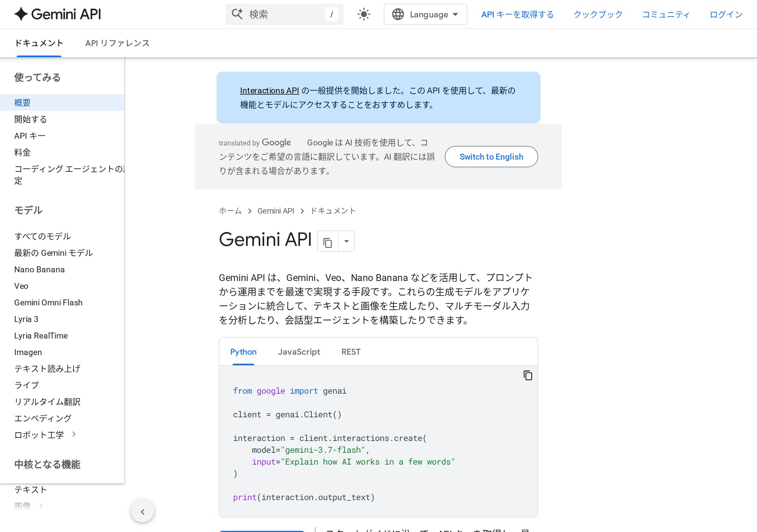Open the コーディング エージェント sidebar item
This screenshot has width=757, height=532.
pyautogui.click(x=69, y=175)
